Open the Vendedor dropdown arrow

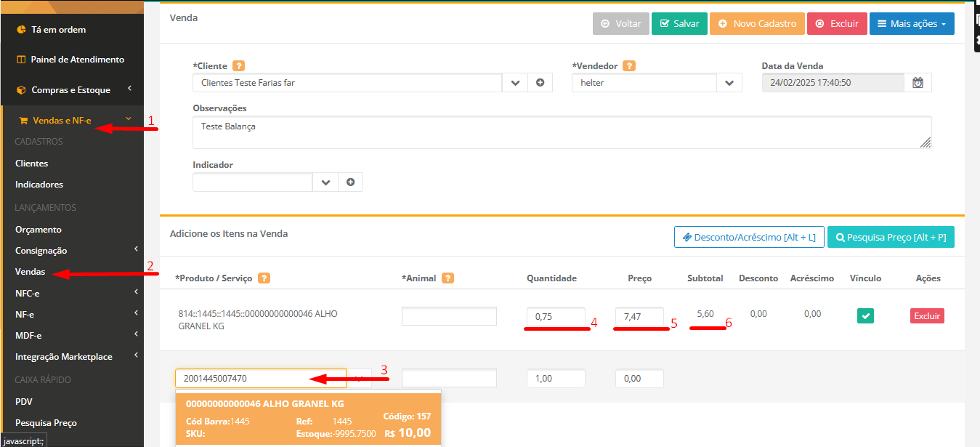click(x=729, y=83)
